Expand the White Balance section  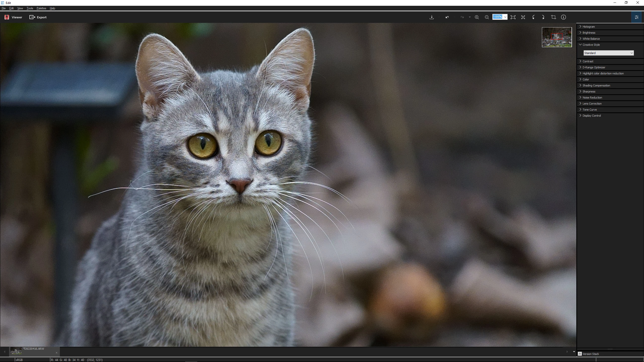coord(591,39)
